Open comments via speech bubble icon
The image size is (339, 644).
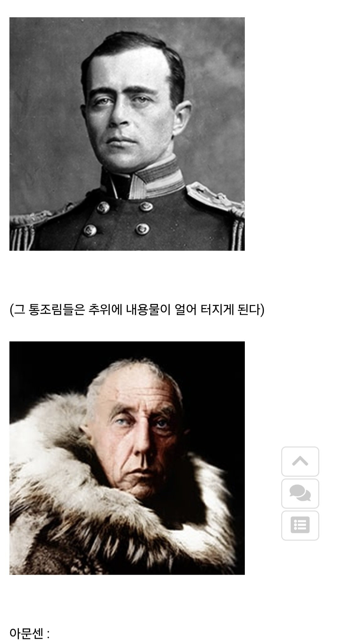300,493
